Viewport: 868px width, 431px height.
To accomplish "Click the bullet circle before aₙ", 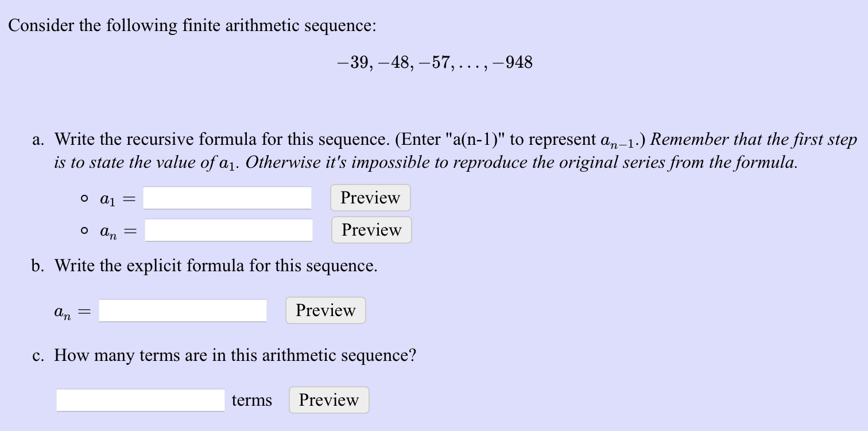I will pos(83,230).
